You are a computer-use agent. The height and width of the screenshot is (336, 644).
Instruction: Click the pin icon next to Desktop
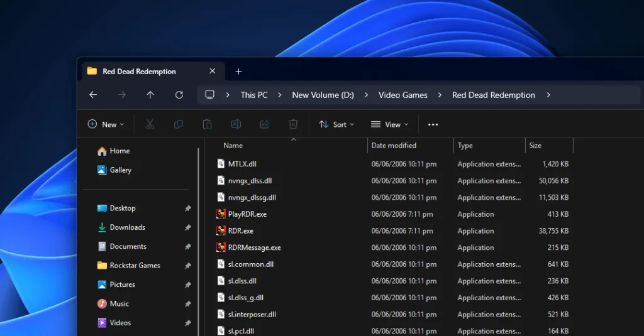click(x=187, y=209)
